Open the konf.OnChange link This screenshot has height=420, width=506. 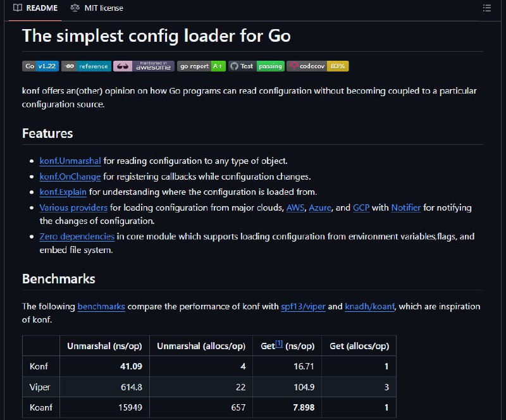[x=70, y=176]
